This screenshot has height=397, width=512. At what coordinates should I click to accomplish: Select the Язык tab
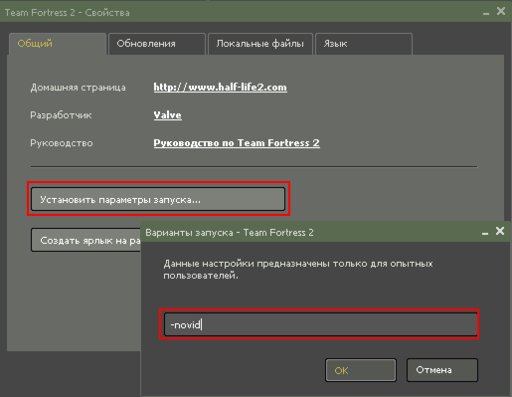click(x=364, y=44)
